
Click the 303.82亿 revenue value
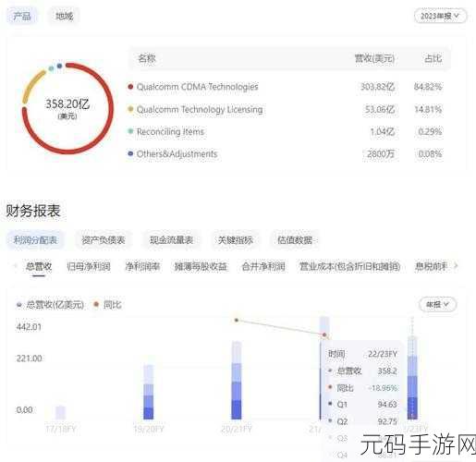pyautogui.click(x=377, y=87)
